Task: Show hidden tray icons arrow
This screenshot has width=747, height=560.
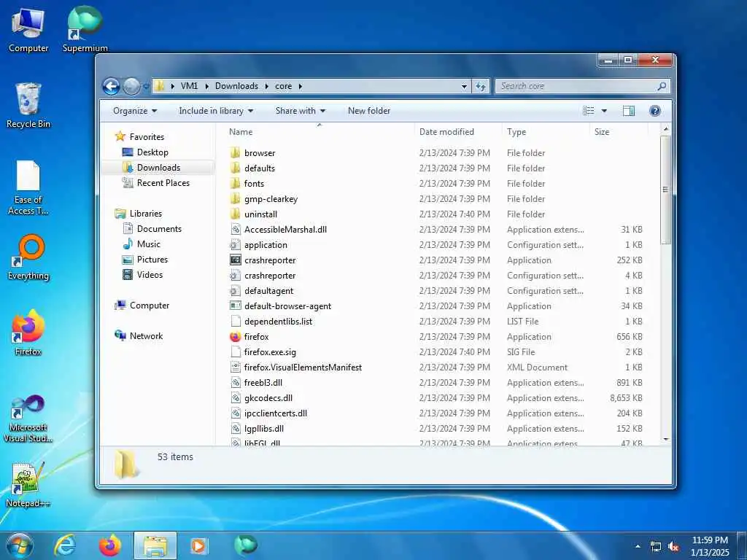Action: coord(638,546)
